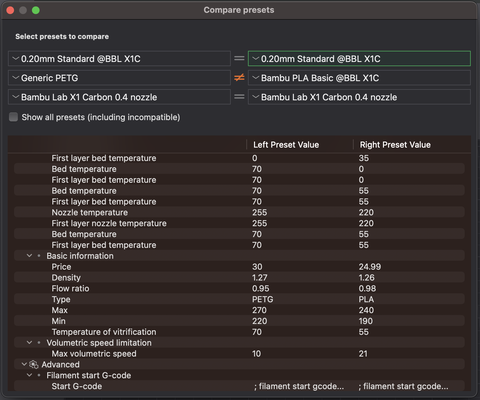Enable Show all presets including incompatible

point(13,117)
